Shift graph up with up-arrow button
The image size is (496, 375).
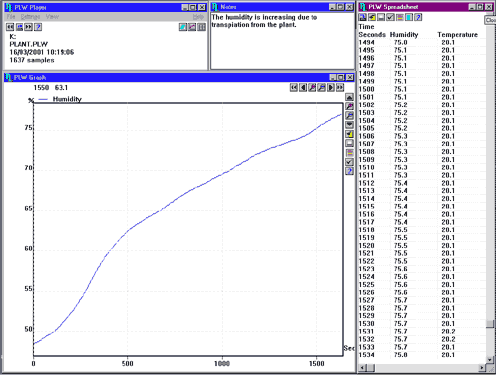coord(349,97)
